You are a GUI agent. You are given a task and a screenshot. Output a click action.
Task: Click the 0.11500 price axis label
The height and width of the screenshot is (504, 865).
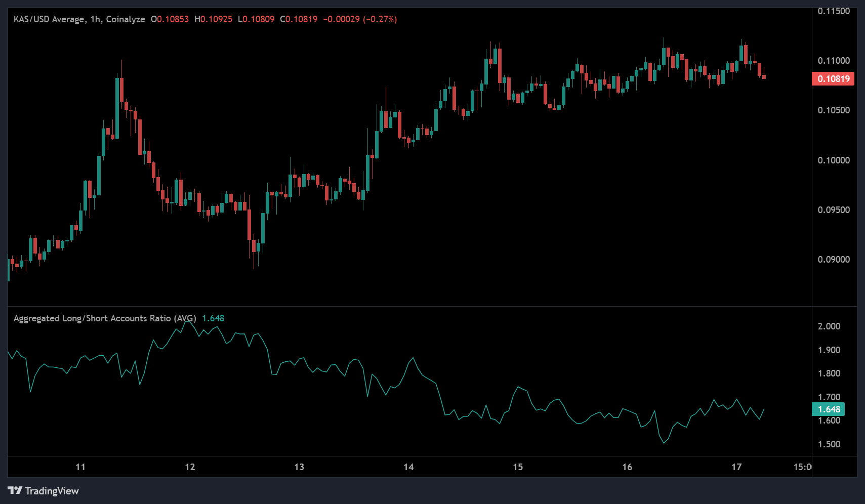click(x=834, y=11)
